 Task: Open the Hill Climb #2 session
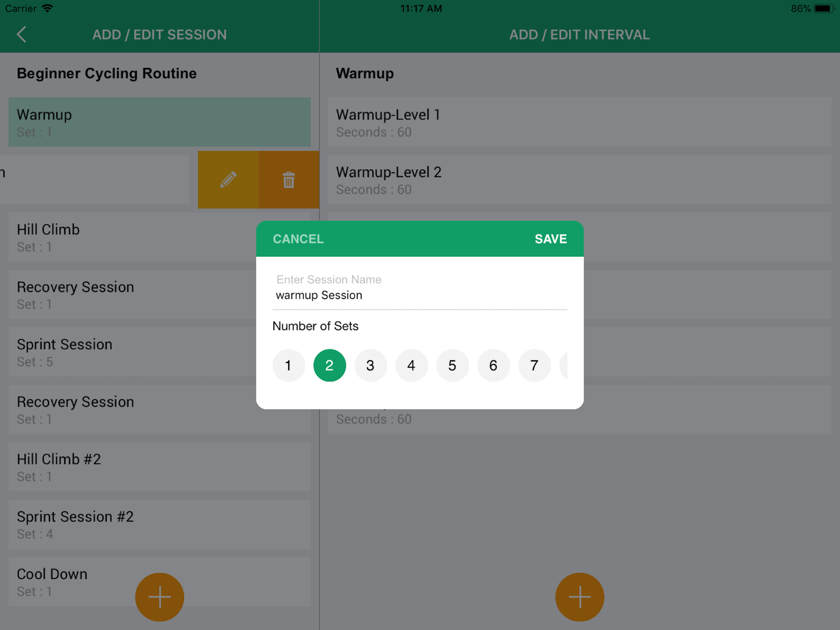(160, 467)
